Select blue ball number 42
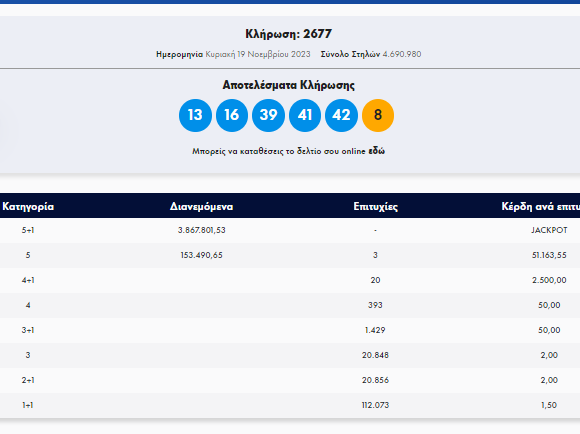This screenshot has width=580, height=434. click(341, 115)
